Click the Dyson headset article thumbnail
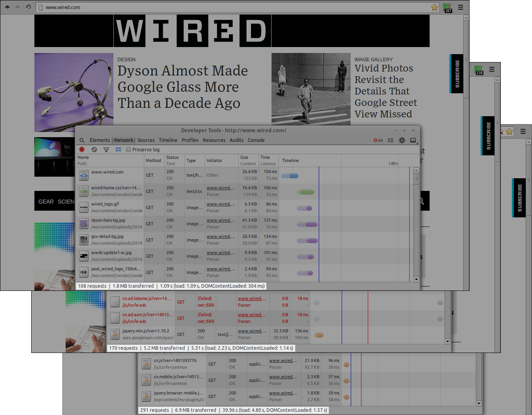532x415 pixels. (x=74, y=92)
